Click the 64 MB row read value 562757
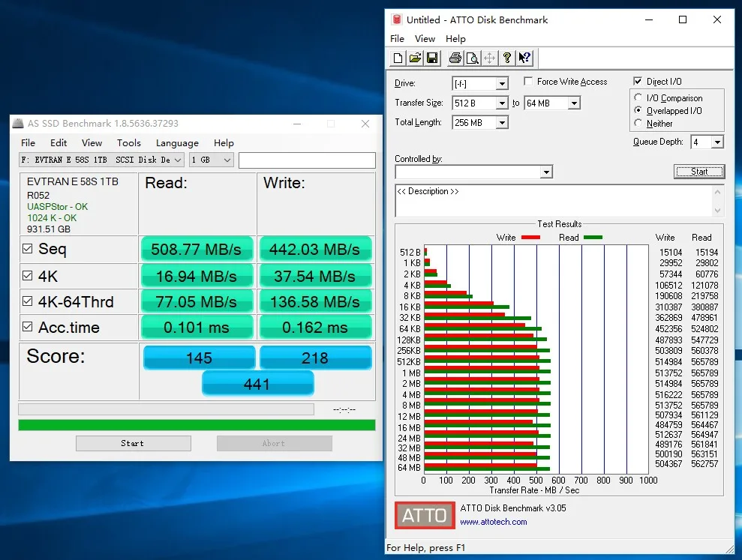The width and height of the screenshot is (742, 560). [704, 464]
